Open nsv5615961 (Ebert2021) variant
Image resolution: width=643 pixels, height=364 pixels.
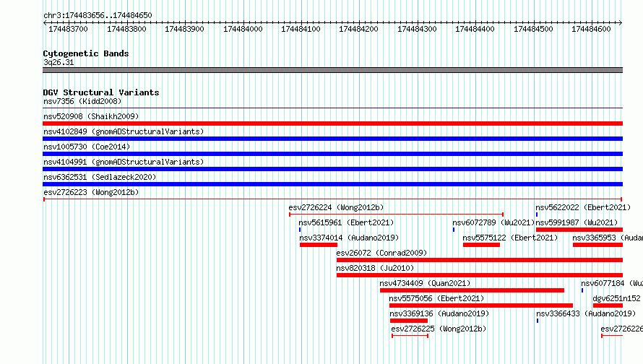(x=346, y=222)
